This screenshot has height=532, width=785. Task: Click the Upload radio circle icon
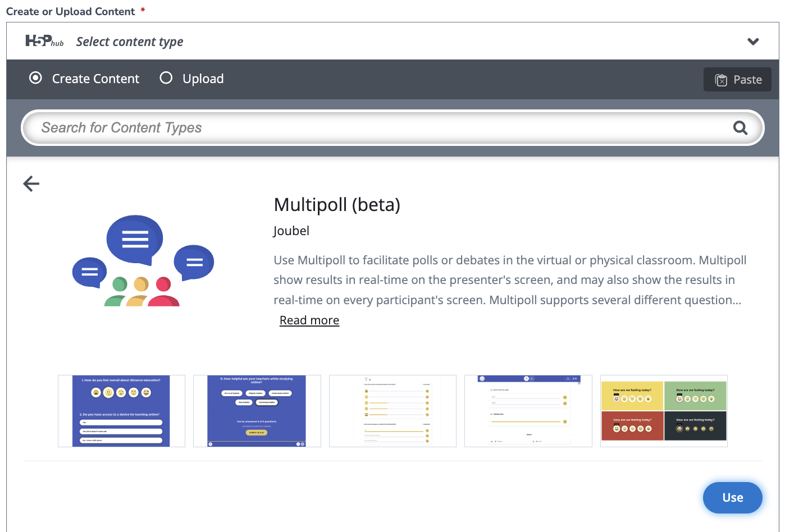point(166,79)
